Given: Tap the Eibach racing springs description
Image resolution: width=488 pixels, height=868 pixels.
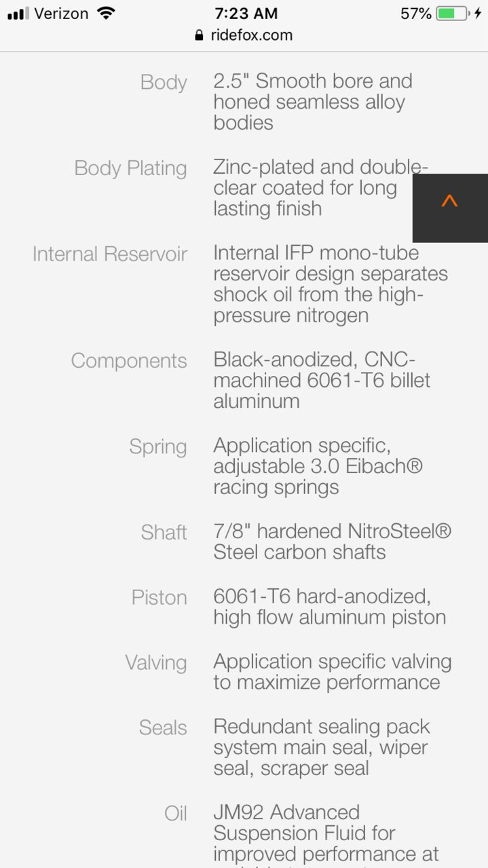Looking at the screenshot, I should pyautogui.click(x=318, y=466).
